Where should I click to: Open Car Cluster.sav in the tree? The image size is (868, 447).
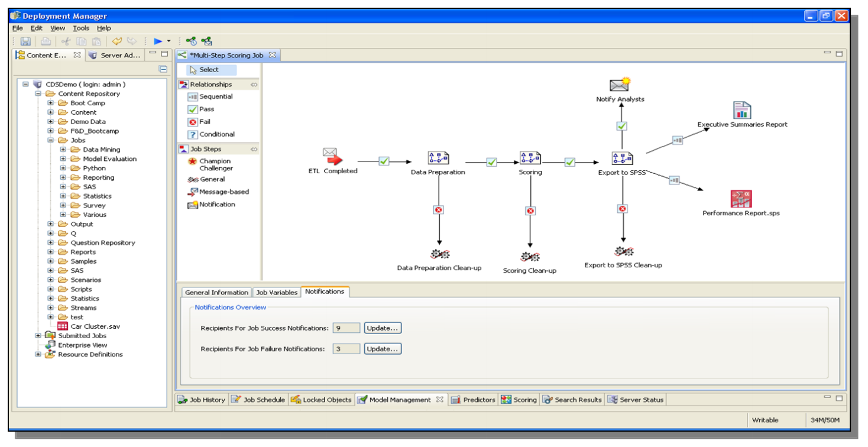click(95, 326)
